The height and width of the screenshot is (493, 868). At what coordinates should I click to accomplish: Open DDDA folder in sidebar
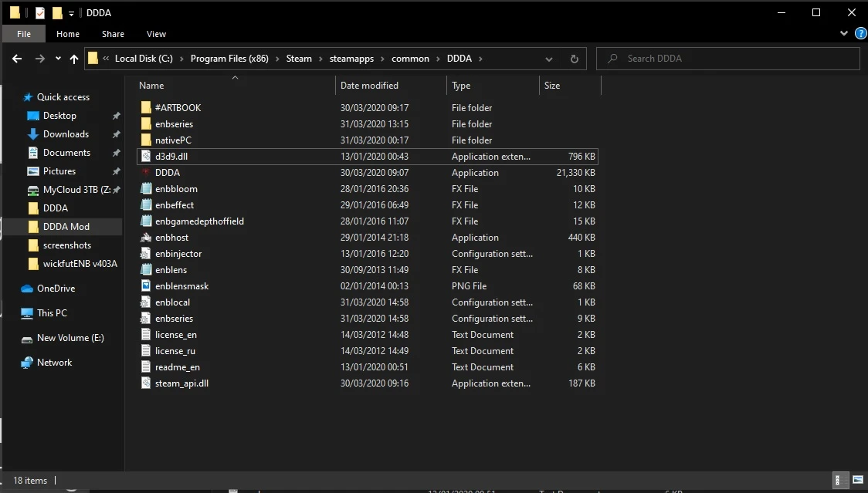point(56,208)
